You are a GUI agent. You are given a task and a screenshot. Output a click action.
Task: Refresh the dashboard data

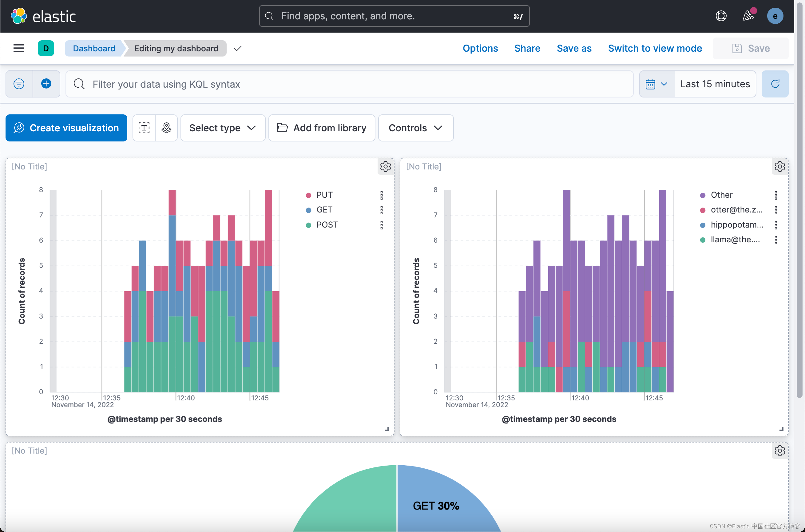click(x=775, y=84)
